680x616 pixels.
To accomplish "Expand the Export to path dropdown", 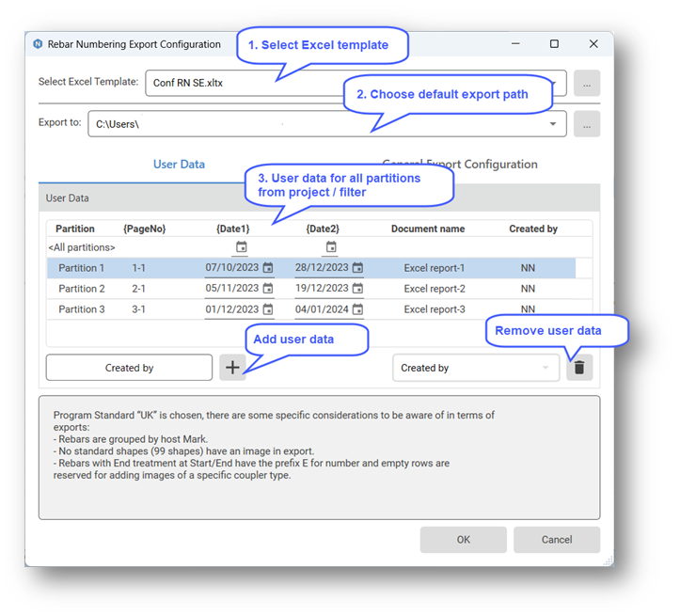I will click(553, 124).
